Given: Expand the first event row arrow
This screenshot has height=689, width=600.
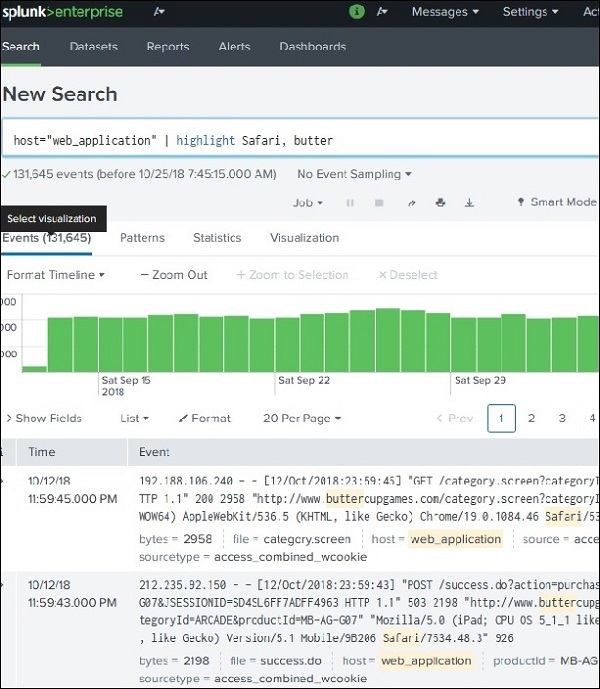Looking at the screenshot, I should point(3,483).
